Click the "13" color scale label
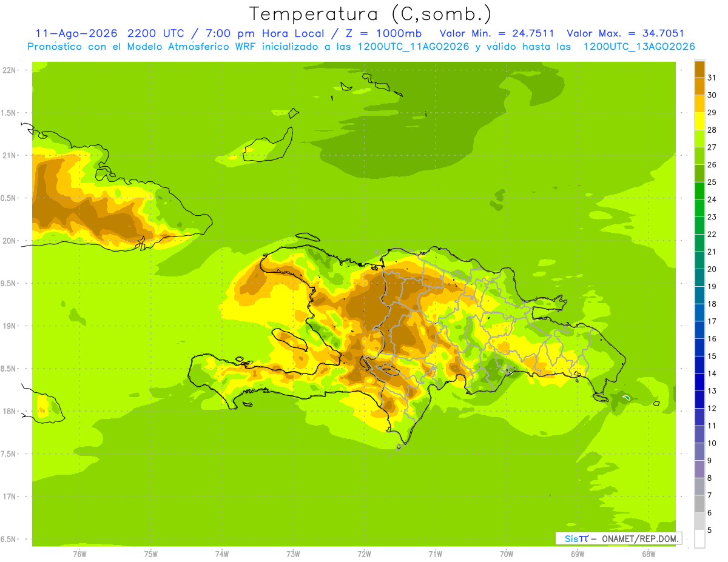 click(x=712, y=391)
